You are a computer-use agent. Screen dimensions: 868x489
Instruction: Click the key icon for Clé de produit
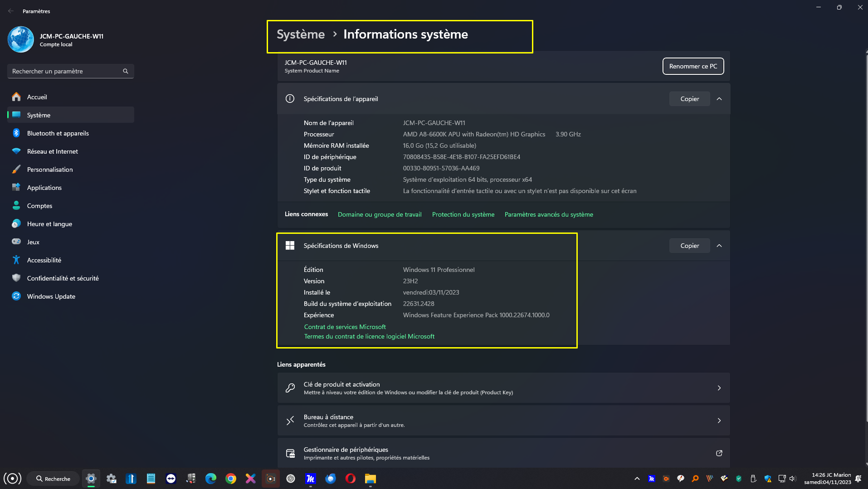pyautogui.click(x=290, y=388)
